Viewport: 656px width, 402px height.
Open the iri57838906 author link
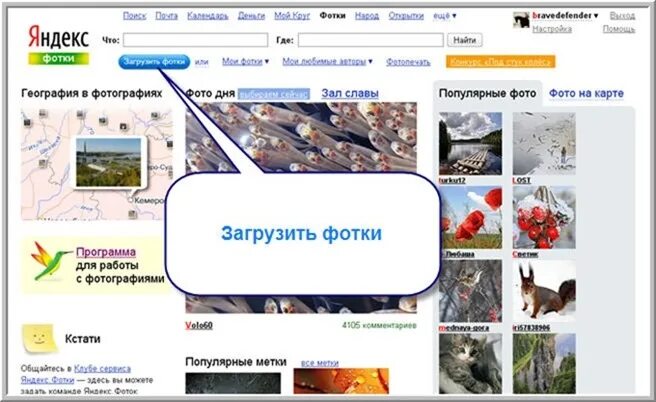pos(531,328)
